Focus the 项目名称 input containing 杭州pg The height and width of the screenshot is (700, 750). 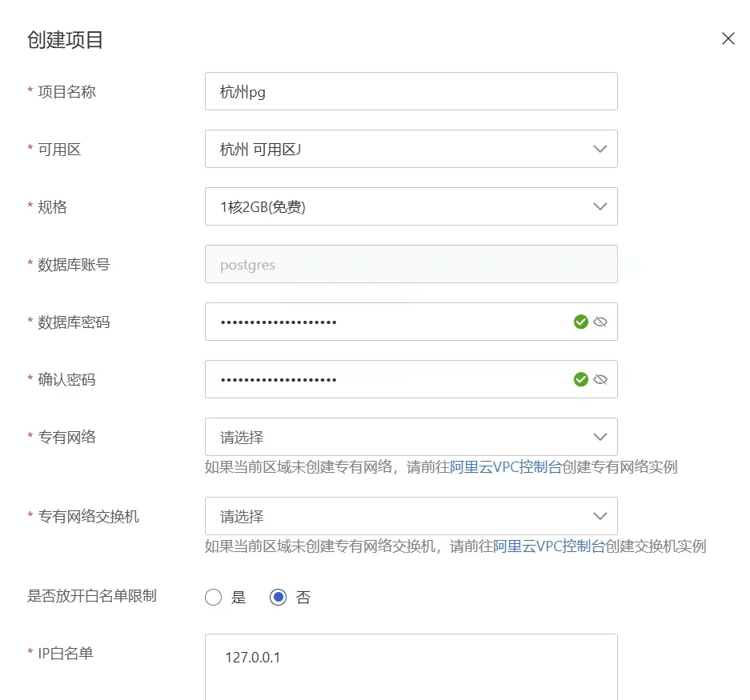pyautogui.click(x=411, y=91)
